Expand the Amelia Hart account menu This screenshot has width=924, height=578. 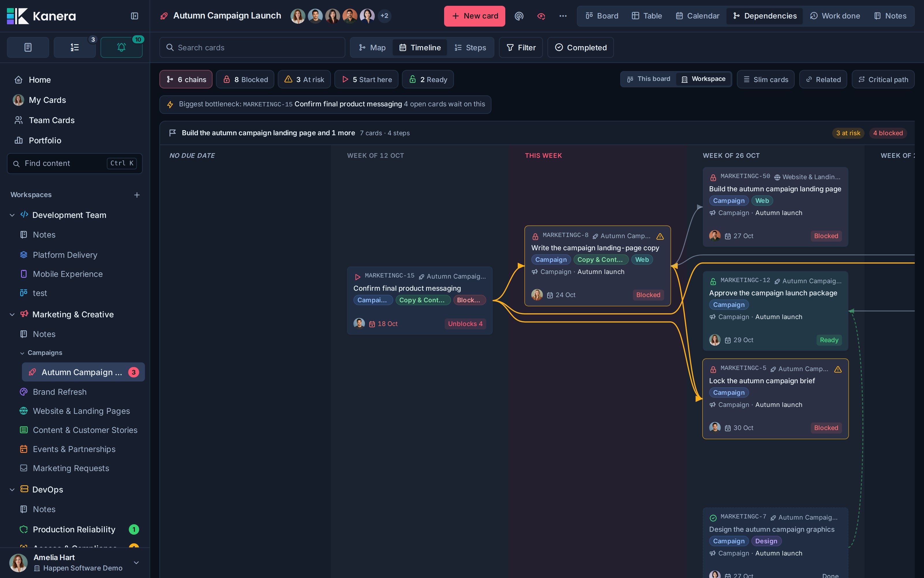coord(136,563)
